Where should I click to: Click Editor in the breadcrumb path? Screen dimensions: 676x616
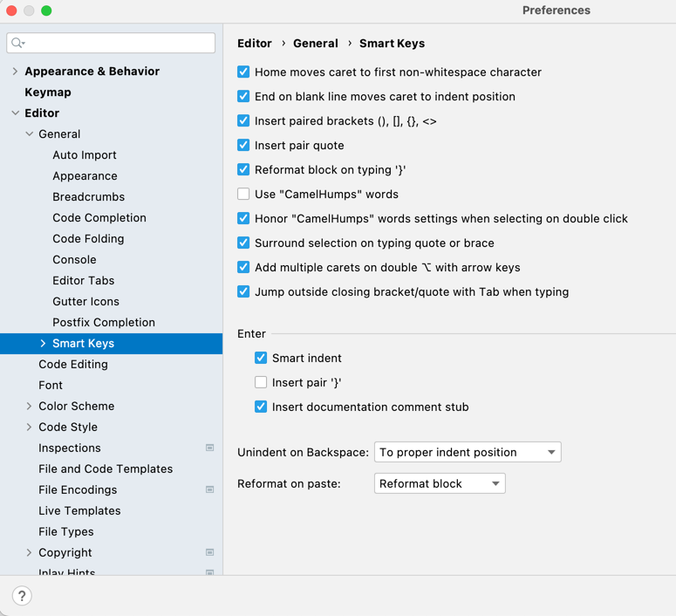(255, 43)
